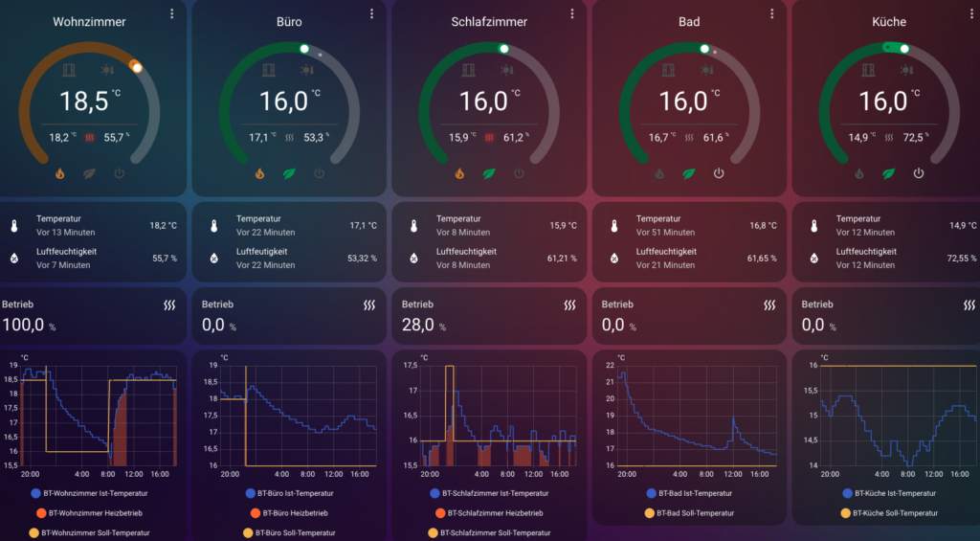Click the thermometer icon in Büro sensor card
Screen dimensions: 980x541
click(x=214, y=226)
